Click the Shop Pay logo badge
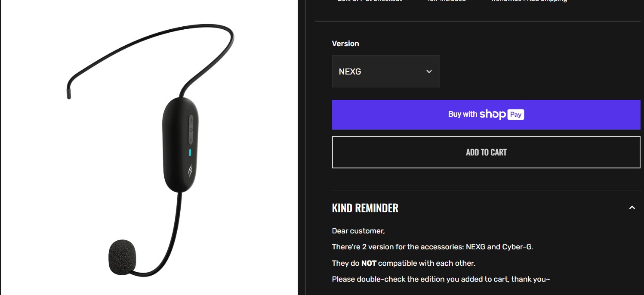 (x=516, y=115)
